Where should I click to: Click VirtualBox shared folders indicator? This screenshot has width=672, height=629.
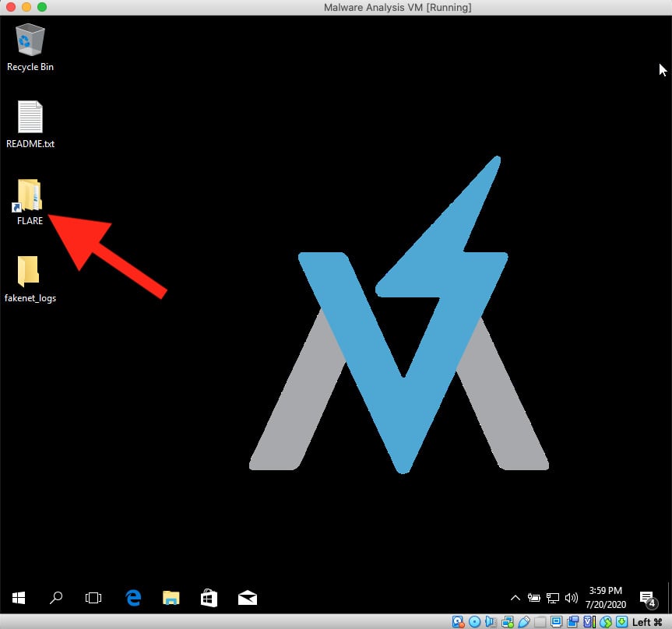540,622
